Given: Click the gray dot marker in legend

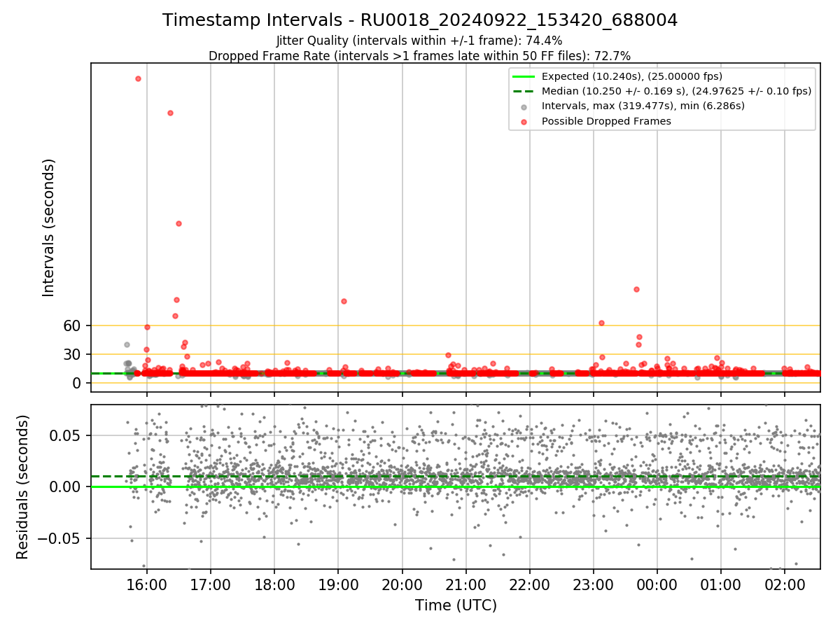Looking at the screenshot, I should coord(524,106).
